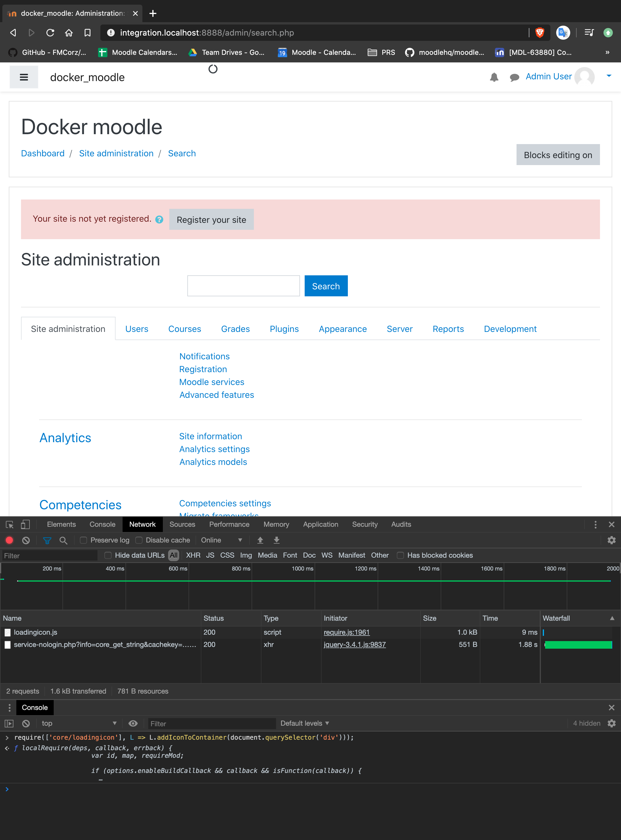Switch to Users admin tab

pyautogui.click(x=137, y=329)
